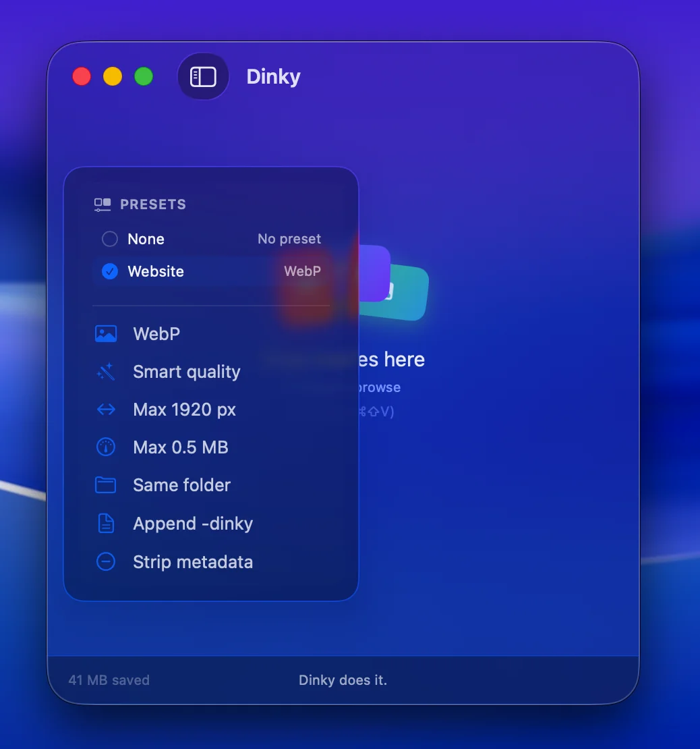Open the Same folder output location setting

(181, 484)
